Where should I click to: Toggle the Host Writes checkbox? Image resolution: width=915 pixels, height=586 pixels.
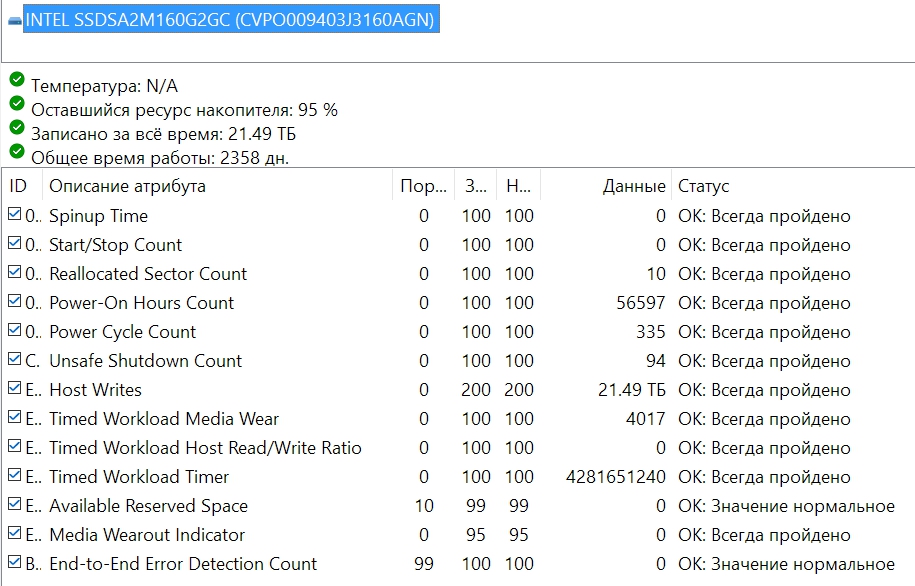click(15, 388)
